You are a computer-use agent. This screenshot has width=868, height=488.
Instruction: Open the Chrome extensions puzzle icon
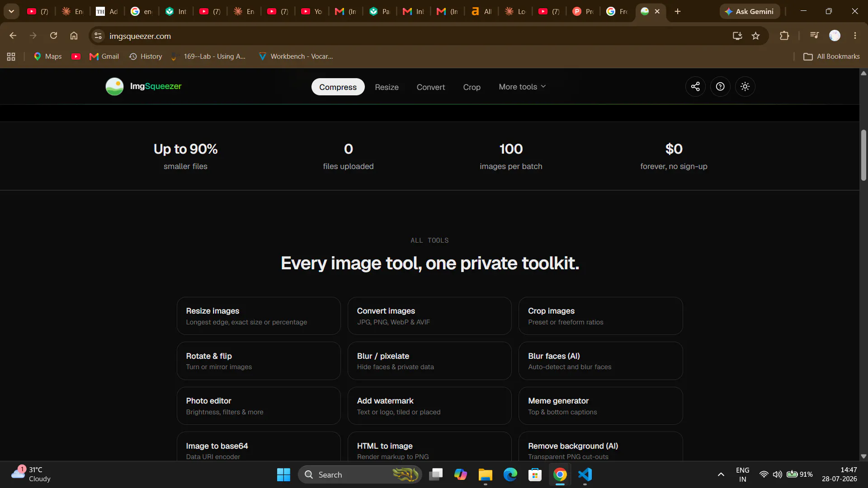(784, 36)
